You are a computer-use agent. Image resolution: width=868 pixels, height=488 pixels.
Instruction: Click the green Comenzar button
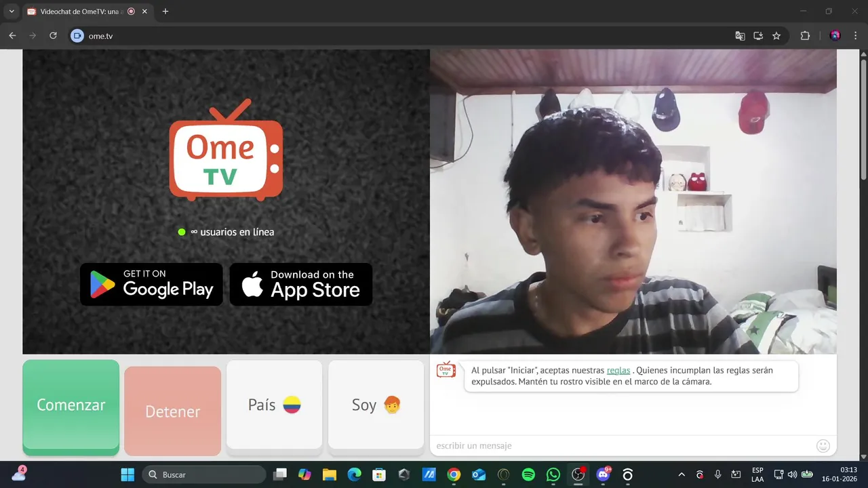[x=71, y=407]
